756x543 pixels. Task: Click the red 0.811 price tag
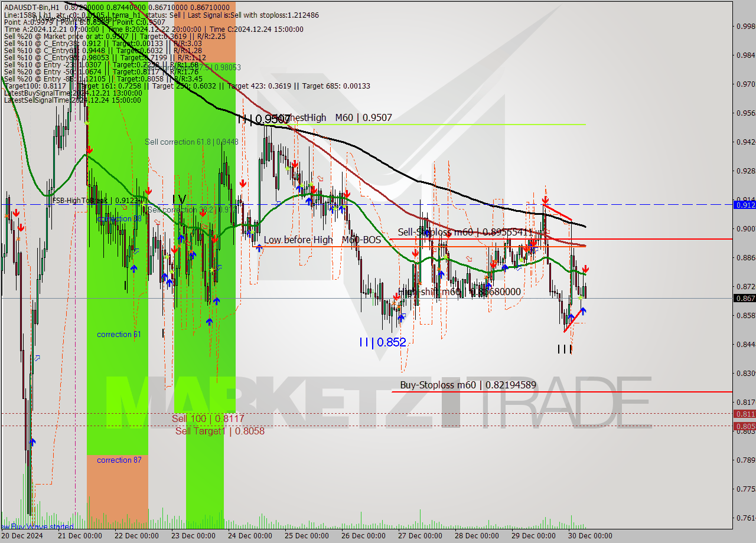744,414
